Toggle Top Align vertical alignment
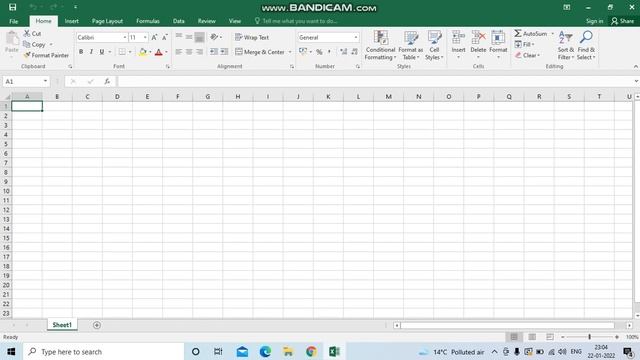Image resolution: width=640 pixels, height=360 pixels. pyautogui.click(x=178, y=37)
